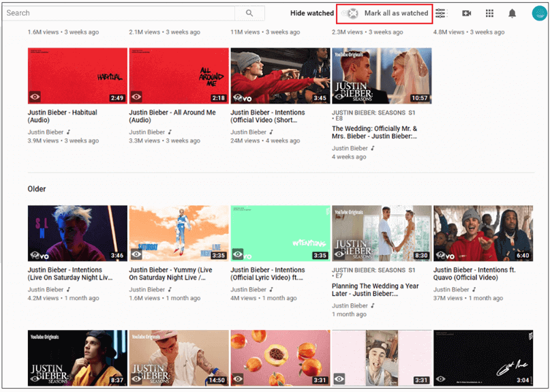Toggle watched eye on Intentions Short thumbnail

click(x=238, y=97)
